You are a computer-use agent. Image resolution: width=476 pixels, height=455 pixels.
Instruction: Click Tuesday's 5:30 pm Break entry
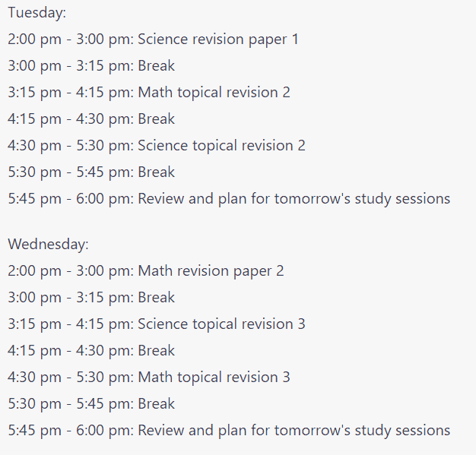[x=91, y=172]
